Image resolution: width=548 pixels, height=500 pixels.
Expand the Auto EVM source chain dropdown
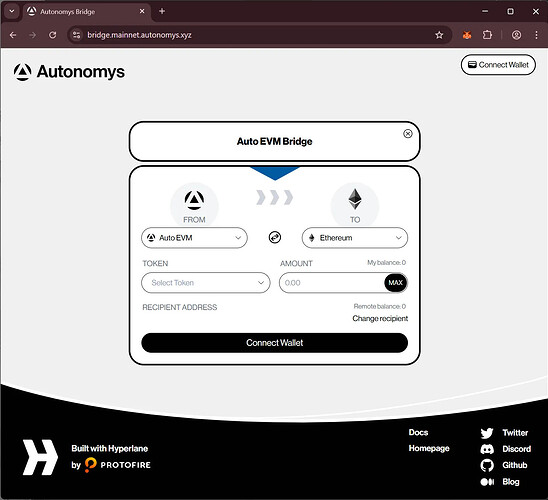coord(194,238)
